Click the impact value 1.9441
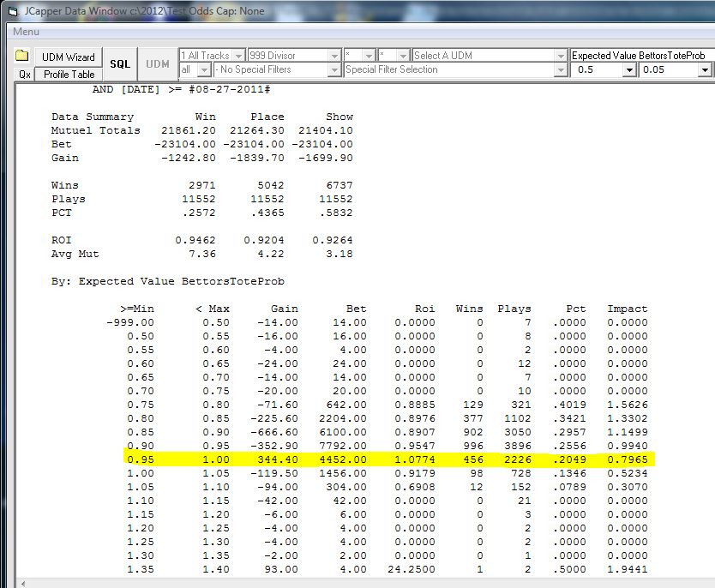715x588 pixels. [x=628, y=569]
